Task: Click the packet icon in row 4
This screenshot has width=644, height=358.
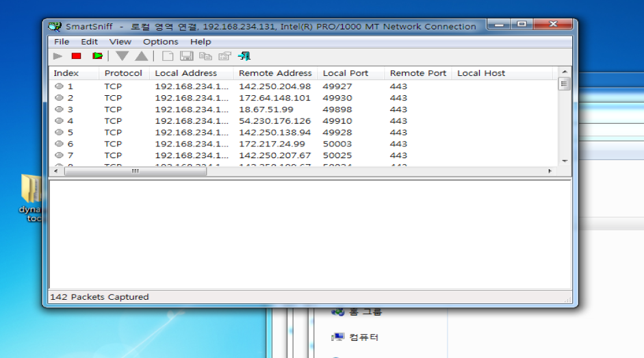Action: [59, 121]
